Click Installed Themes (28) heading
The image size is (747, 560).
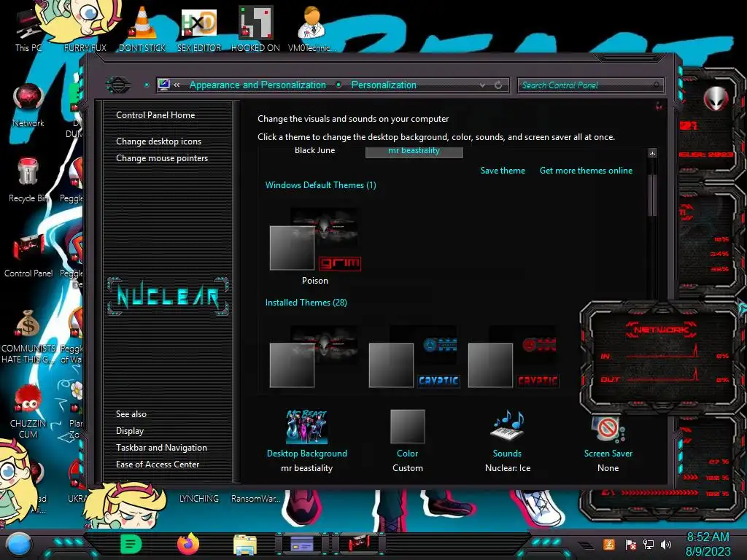306,303
